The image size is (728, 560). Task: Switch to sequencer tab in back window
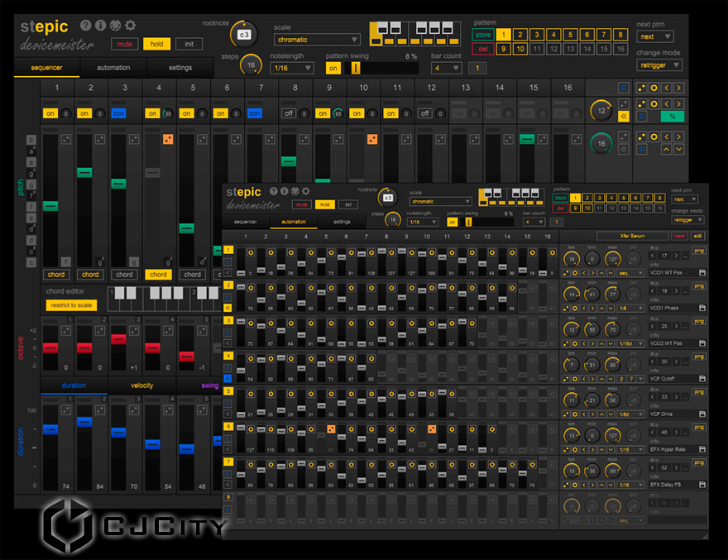(46, 68)
